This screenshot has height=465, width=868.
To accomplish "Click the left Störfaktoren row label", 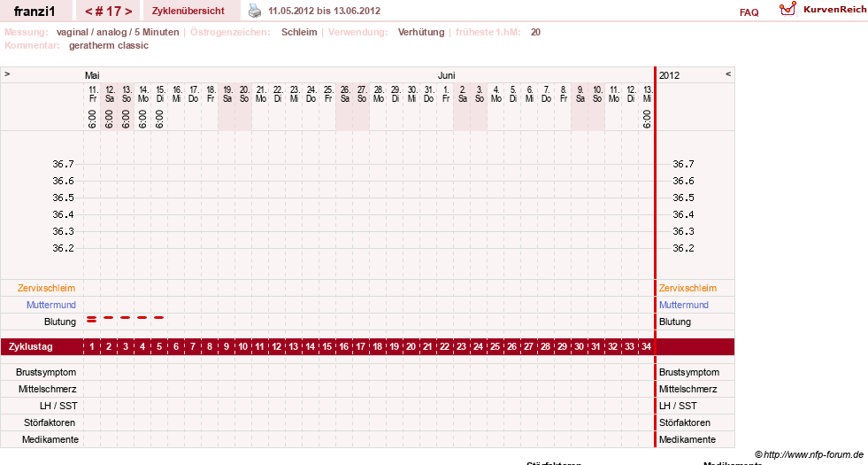I will pyautogui.click(x=50, y=422).
